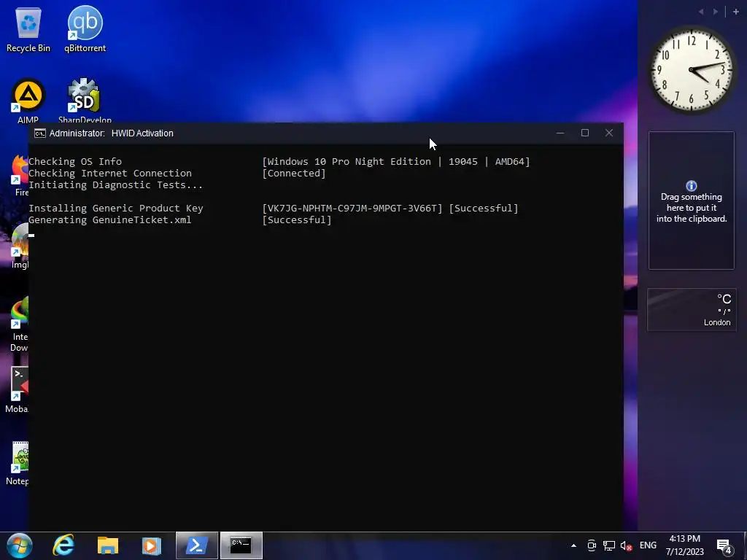Open the AIMP desktop shortcut
Screen dimensions: 747x560
[x=28, y=101]
